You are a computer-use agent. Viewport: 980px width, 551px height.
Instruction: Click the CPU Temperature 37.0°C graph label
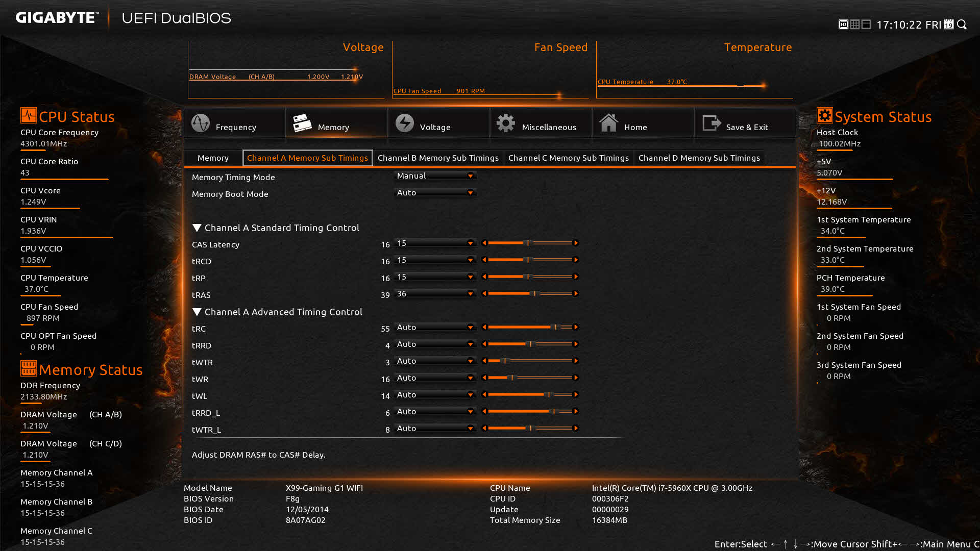pos(642,82)
